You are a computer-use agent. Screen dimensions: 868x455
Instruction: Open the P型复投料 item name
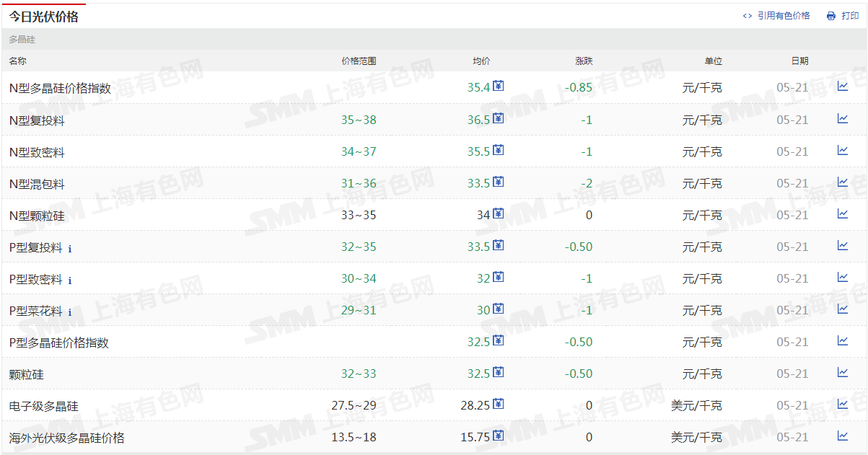pyautogui.click(x=36, y=247)
